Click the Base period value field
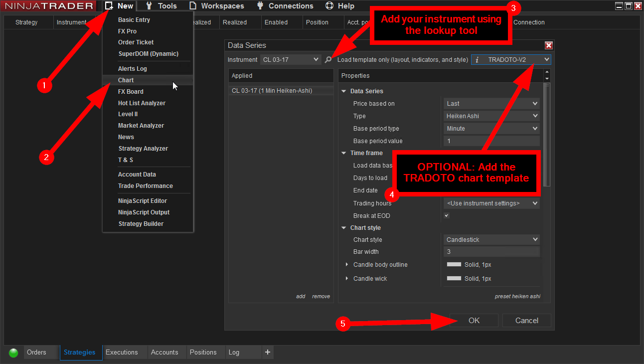Screen dimensions: 644x364 pyautogui.click(x=491, y=141)
